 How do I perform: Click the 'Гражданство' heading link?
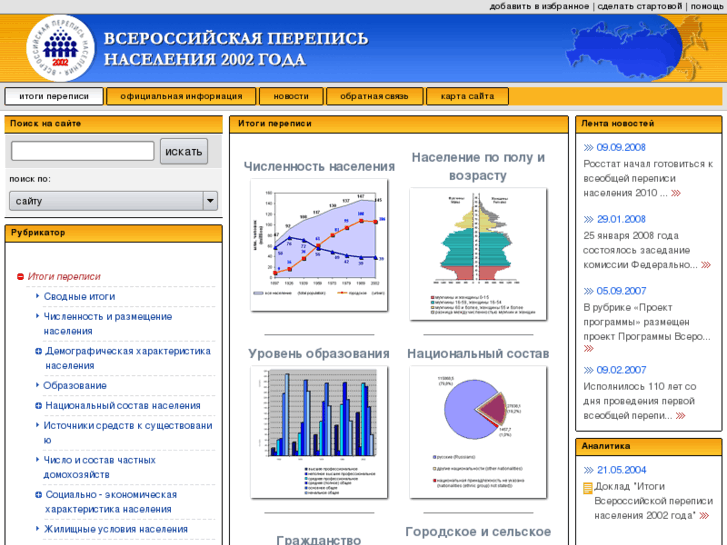click(319, 539)
